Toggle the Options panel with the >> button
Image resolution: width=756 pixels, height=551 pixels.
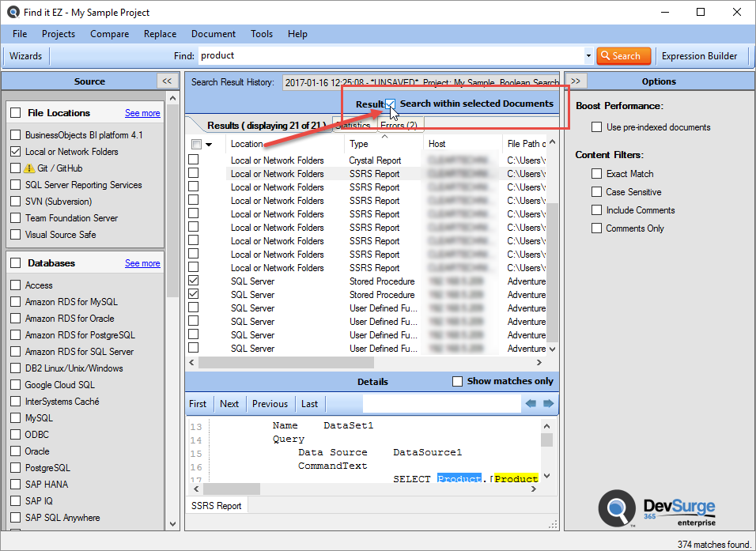pos(576,81)
